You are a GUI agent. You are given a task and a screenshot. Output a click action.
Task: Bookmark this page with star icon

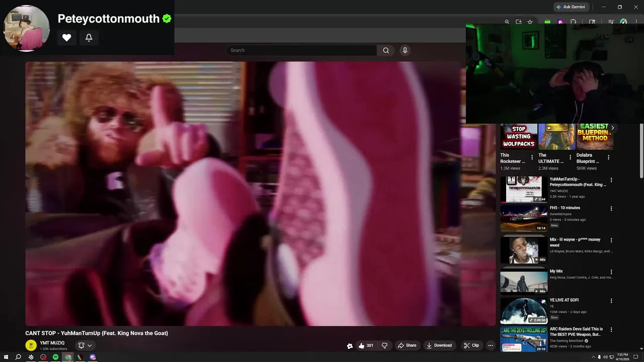[x=530, y=22]
